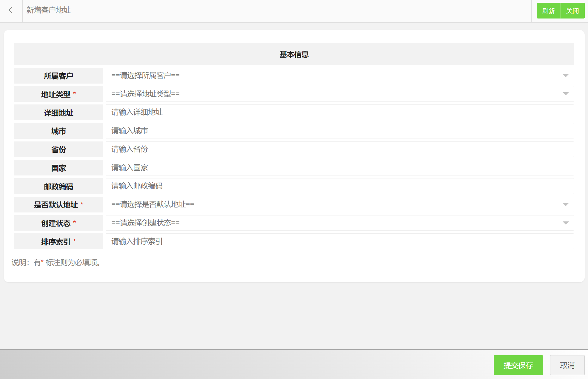
Task: Click the 取消 cancel button
Action: [x=567, y=365]
